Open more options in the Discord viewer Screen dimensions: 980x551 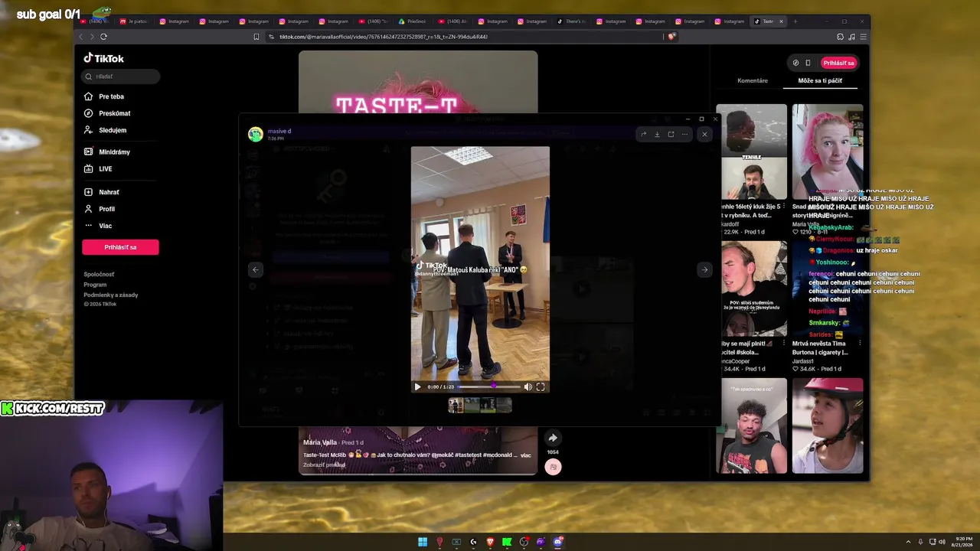click(x=684, y=135)
